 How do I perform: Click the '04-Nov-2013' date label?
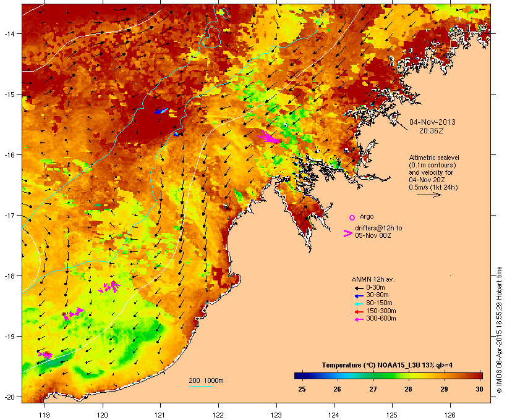point(432,122)
